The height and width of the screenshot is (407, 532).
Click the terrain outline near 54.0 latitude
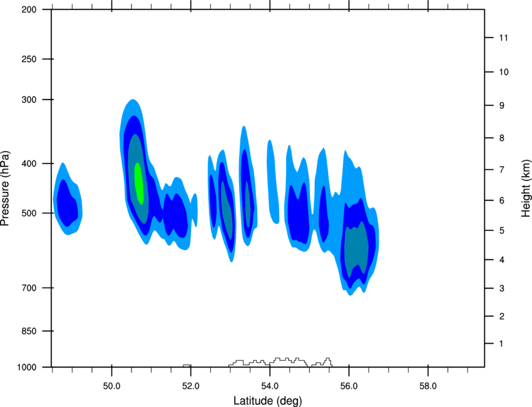click(280, 362)
